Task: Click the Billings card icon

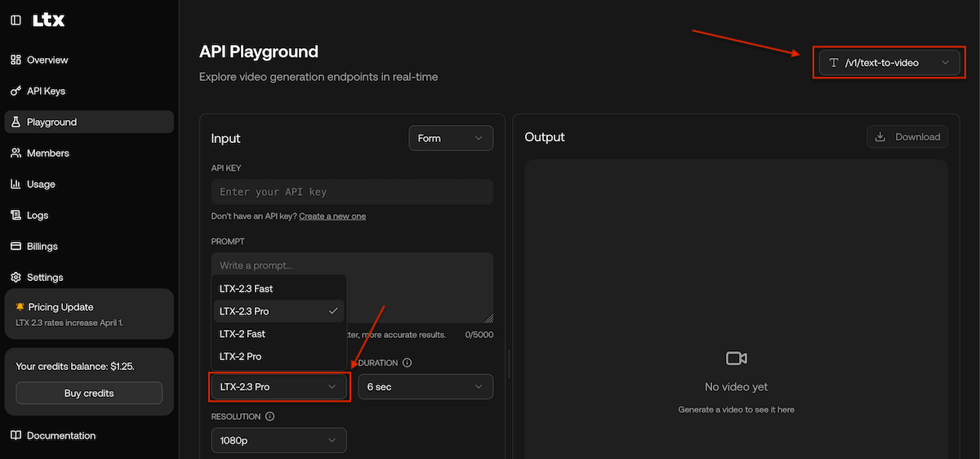Action: [16, 246]
